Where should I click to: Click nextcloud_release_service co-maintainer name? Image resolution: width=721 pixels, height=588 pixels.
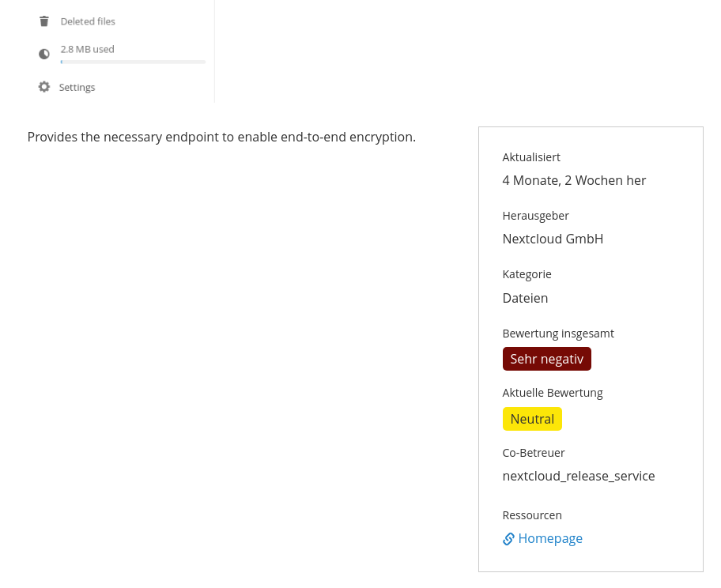(579, 477)
